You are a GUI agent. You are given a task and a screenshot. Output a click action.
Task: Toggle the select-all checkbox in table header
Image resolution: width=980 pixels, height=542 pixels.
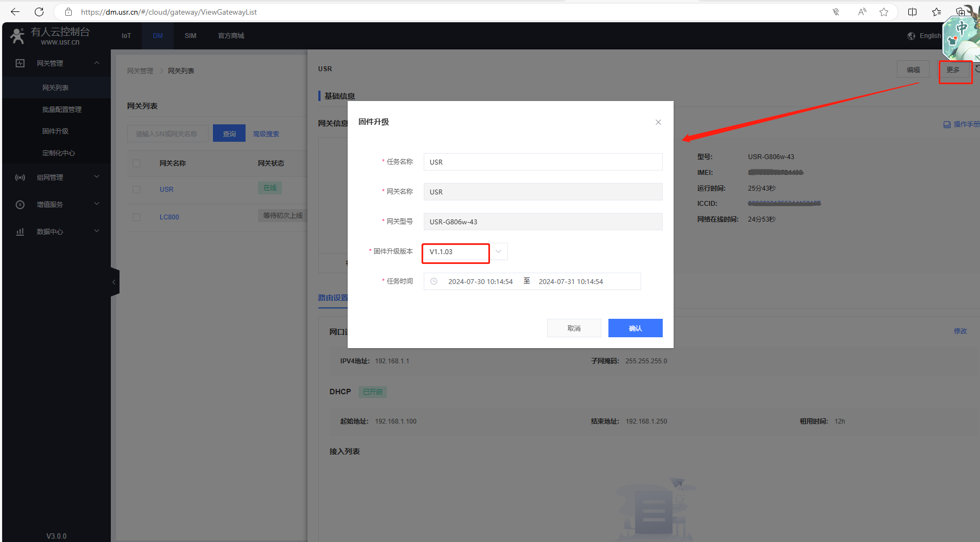(136, 163)
